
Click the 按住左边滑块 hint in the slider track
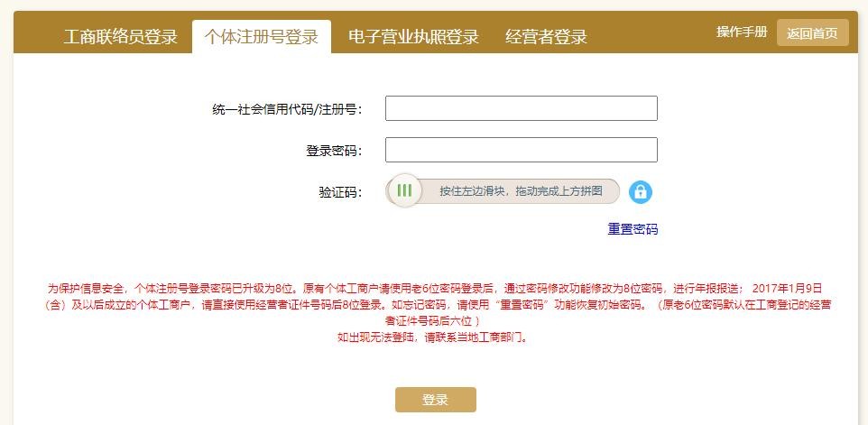click(x=521, y=191)
